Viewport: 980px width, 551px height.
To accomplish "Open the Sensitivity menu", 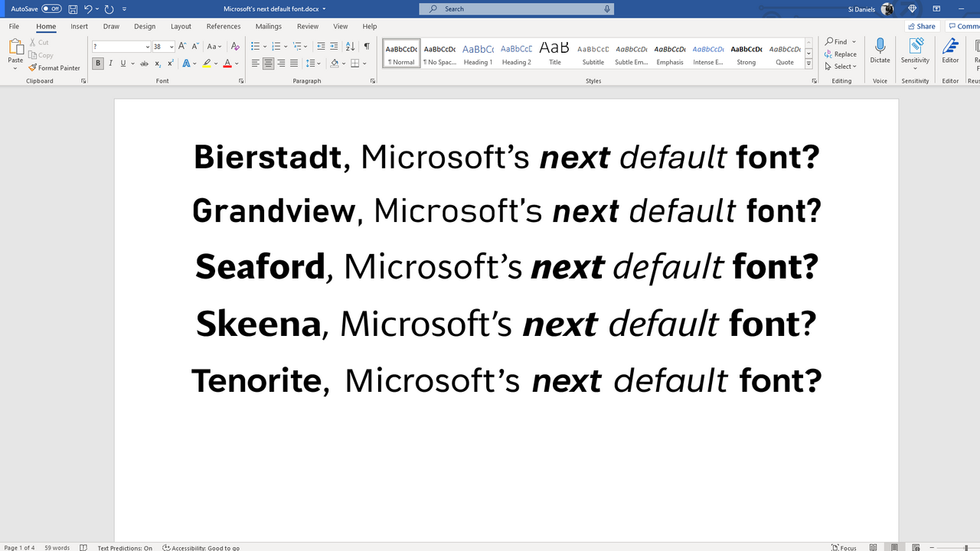I will 915,53.
